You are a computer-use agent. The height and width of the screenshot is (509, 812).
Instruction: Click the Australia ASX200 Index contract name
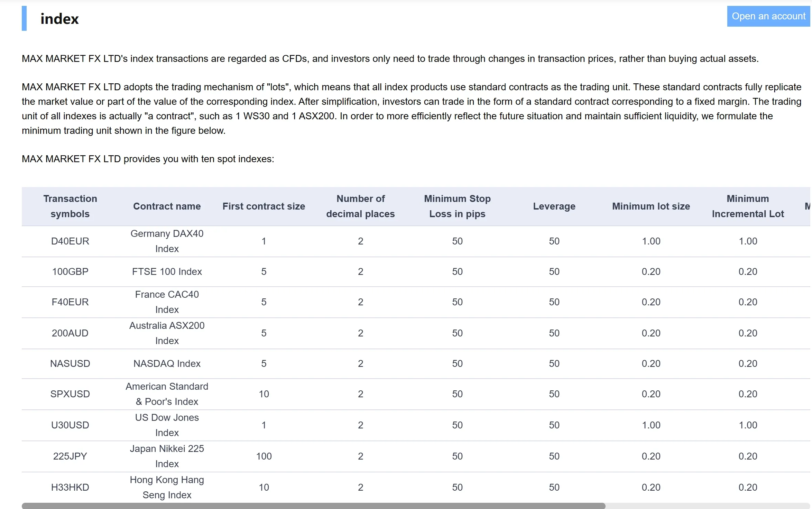(167, 333)
